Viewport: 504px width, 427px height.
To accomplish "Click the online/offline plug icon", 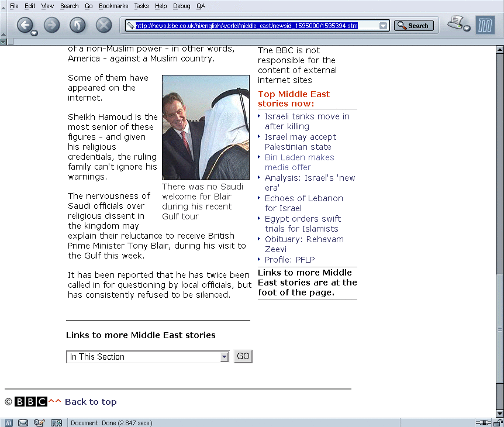I will 484,423.
